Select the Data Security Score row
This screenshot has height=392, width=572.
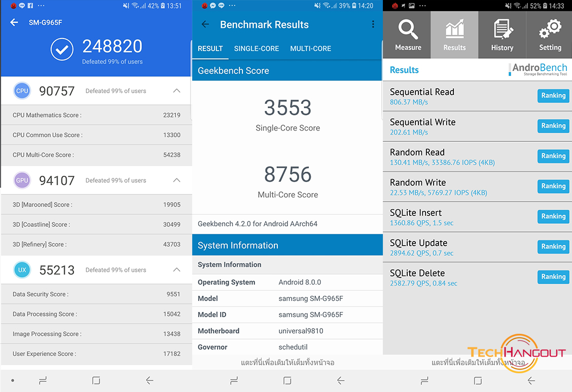pos(96,294)
